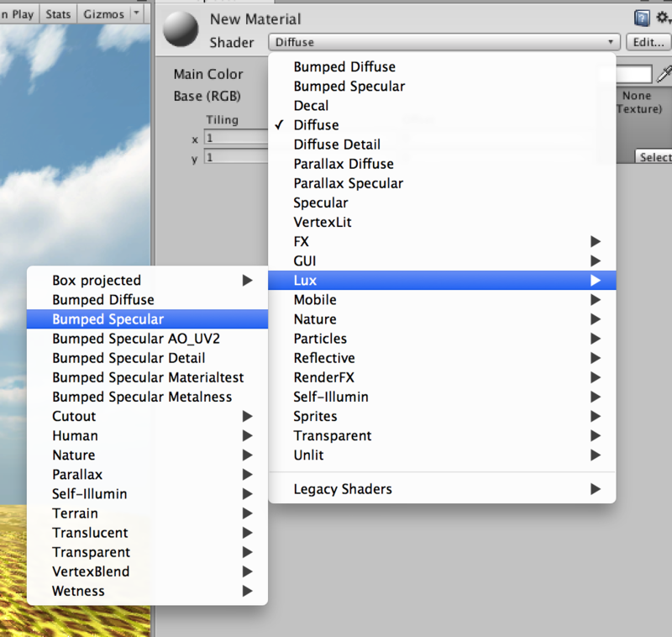Viewport: 672px width, 637px height.
Task: Choose Bumped Specular Metalness shader
Action: coord(147,397)
